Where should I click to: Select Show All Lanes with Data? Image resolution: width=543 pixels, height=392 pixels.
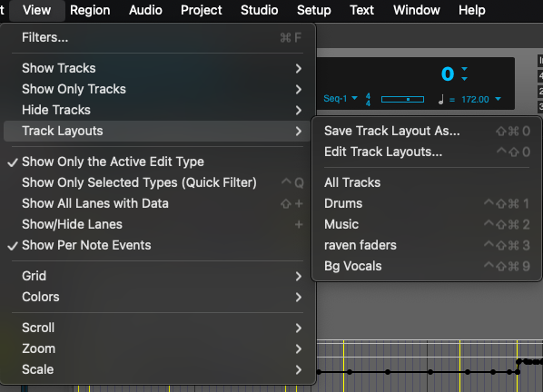coord(157,203)
